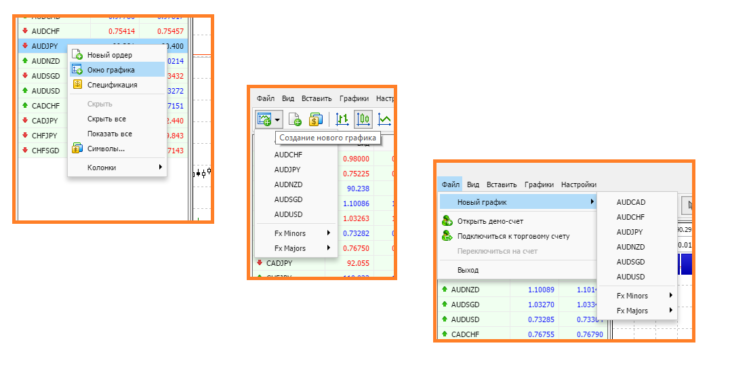Viewport: 730px width, 371px height.
Task: Click the bid value 1.10089
Action: click(x=541, y=290)
